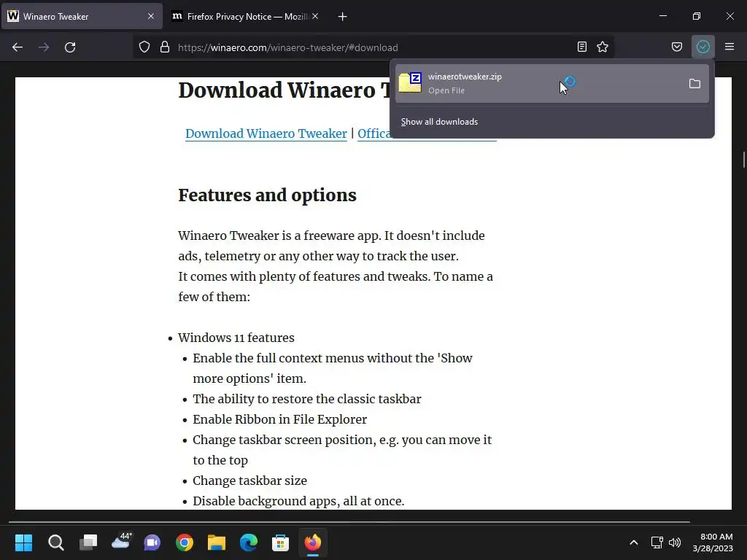The height and width of the screenshot is (560, 747).
Task: Minimize the Firefox window
Action: coord(663,16)
